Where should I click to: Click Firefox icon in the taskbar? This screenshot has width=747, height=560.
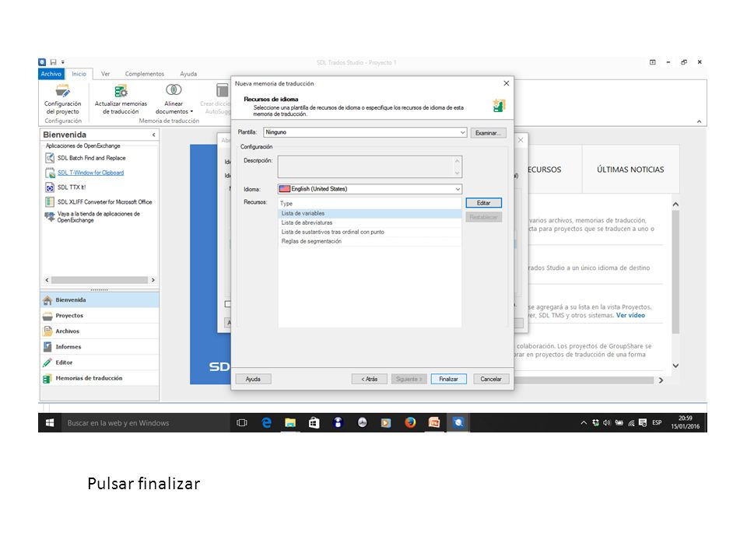(410, 422)
